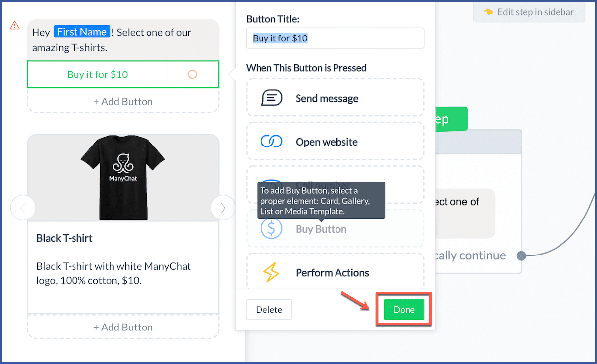Add a button to the Black T-shirt card
The height and width of the screenshot is (364, 597).
click(x=123, y=327)
